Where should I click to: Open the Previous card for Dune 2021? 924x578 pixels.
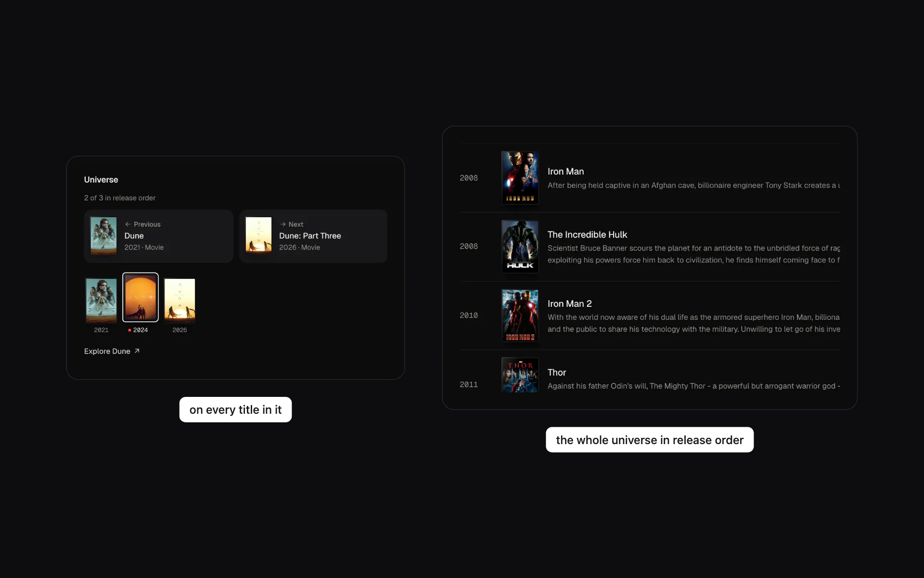tap(159, 236)
